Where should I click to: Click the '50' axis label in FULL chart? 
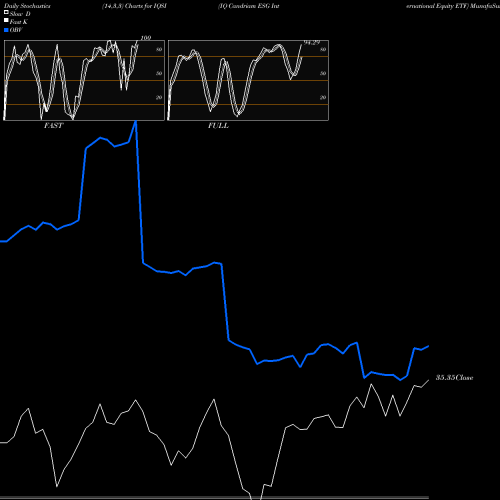point(323,73)
